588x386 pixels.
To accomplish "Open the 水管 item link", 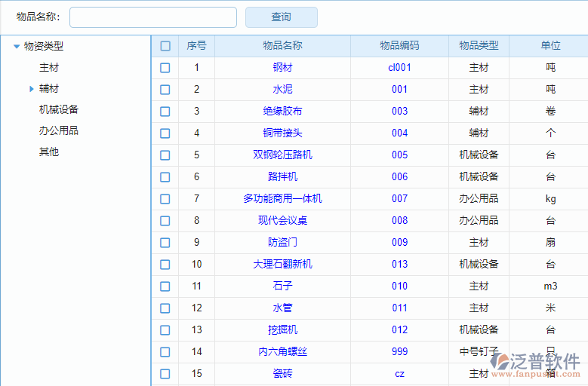I will (283, 308).
